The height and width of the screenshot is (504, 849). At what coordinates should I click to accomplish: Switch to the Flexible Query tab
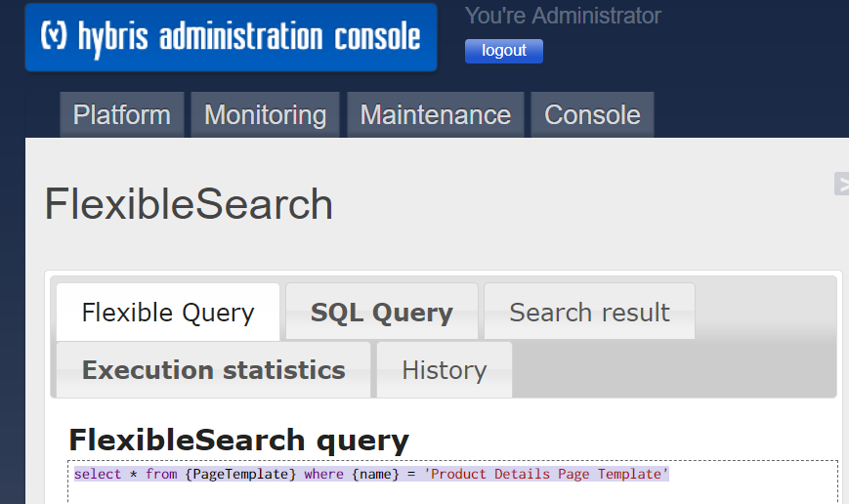[x=168, y=313]
